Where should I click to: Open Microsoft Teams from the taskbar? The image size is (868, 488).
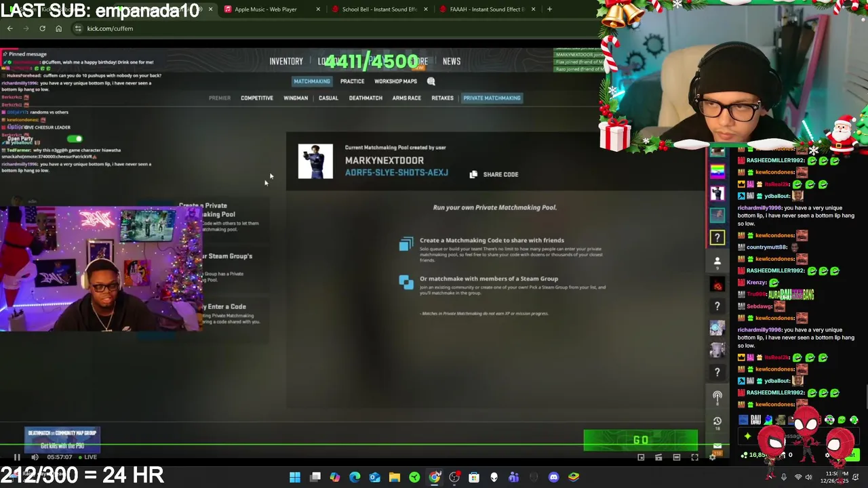pos(513,477)
